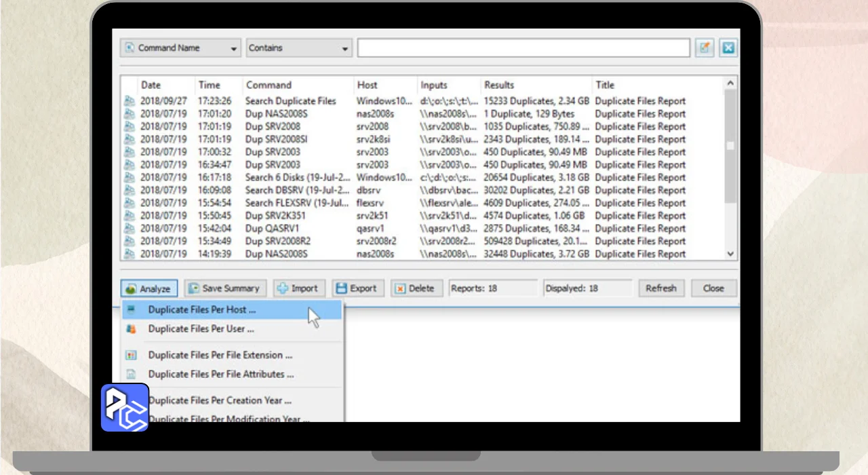This screenshot has width=868, height=475.
Task: Select Duplicate Files Per File Extension entry
Action: (x=220, y=355)
